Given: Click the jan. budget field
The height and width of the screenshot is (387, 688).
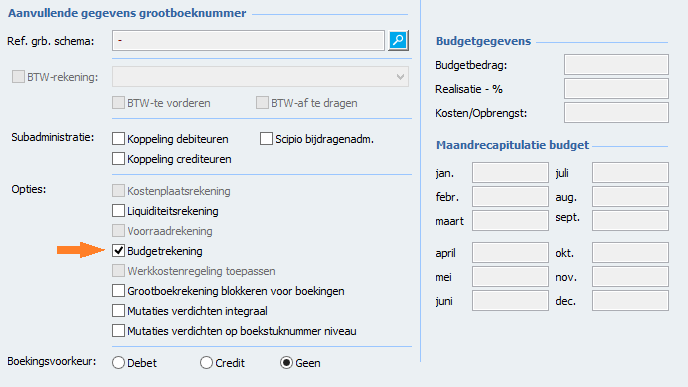Looking at the screenshot, I should (x=510, y=172).
